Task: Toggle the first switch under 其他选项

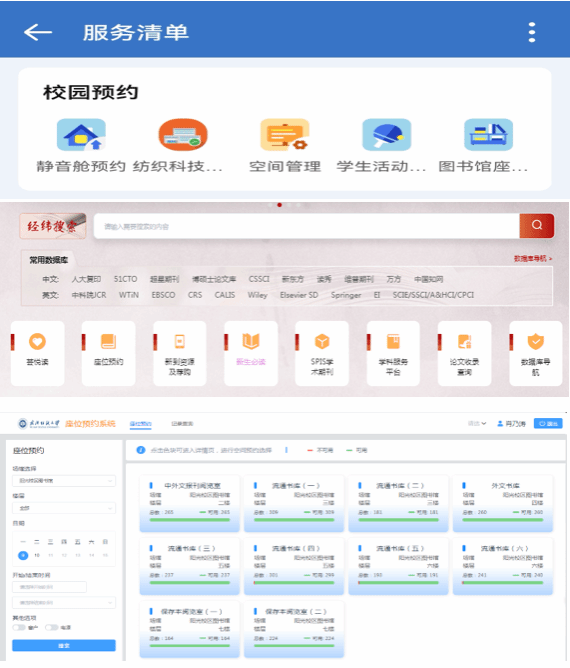Action: click(19, 627)
